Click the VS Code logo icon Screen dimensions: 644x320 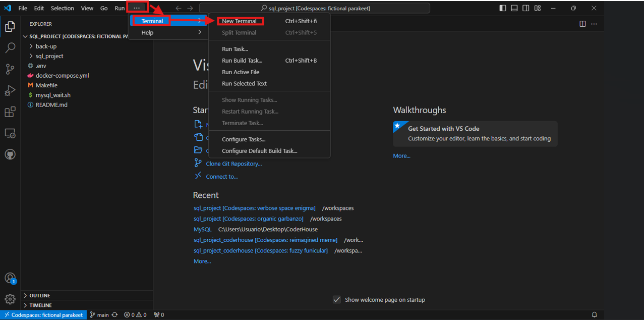tap(8, 8)
